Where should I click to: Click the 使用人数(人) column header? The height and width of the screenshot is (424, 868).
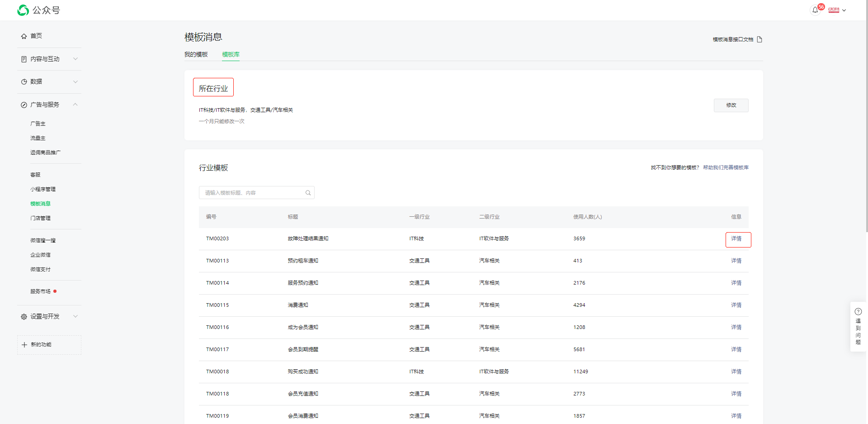pos(588,217)
